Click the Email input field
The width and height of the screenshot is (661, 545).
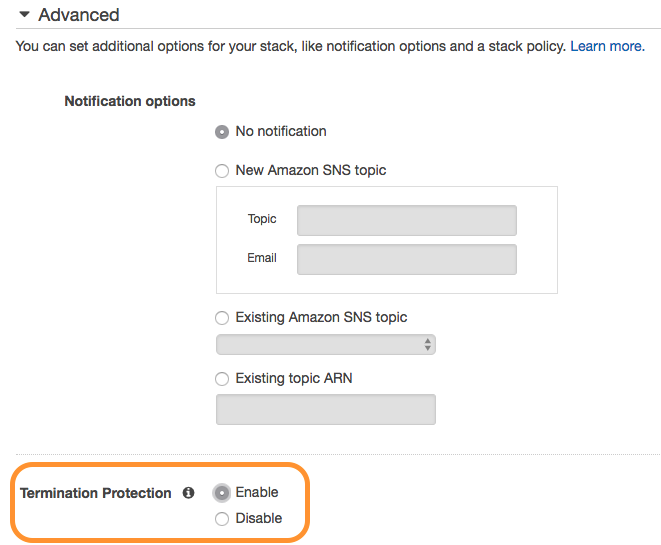pos(407,259)
